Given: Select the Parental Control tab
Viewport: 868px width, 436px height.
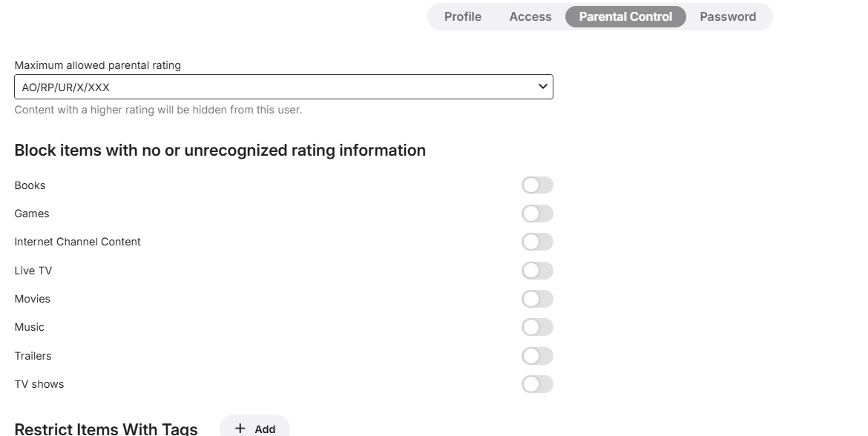Looking at the screenshot, I should coord(625,16).
